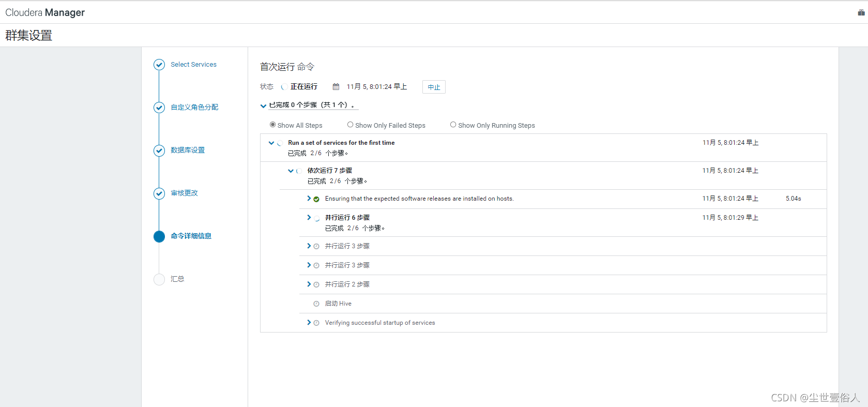Click the calendar icon beside start time
868x407 pixels.
pyautogui.click(x=336, y=87)
